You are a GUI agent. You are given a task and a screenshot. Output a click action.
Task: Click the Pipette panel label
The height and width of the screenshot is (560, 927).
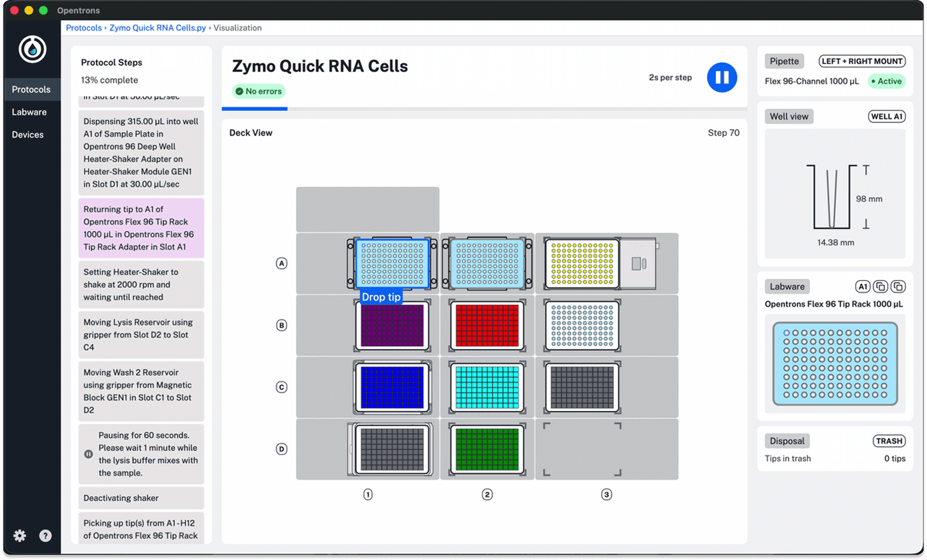pyautogui.click(x=784, y=61)
